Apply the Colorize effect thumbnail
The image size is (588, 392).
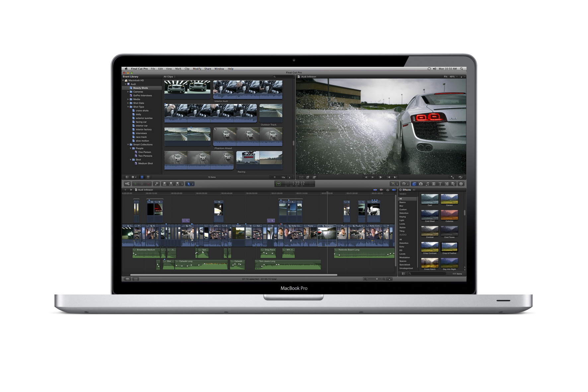[449, 215]
